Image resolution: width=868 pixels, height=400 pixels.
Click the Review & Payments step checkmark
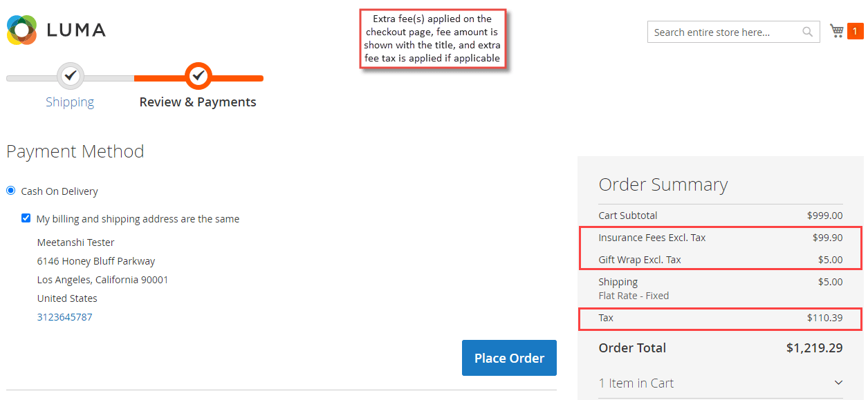[x=198, y=75]
